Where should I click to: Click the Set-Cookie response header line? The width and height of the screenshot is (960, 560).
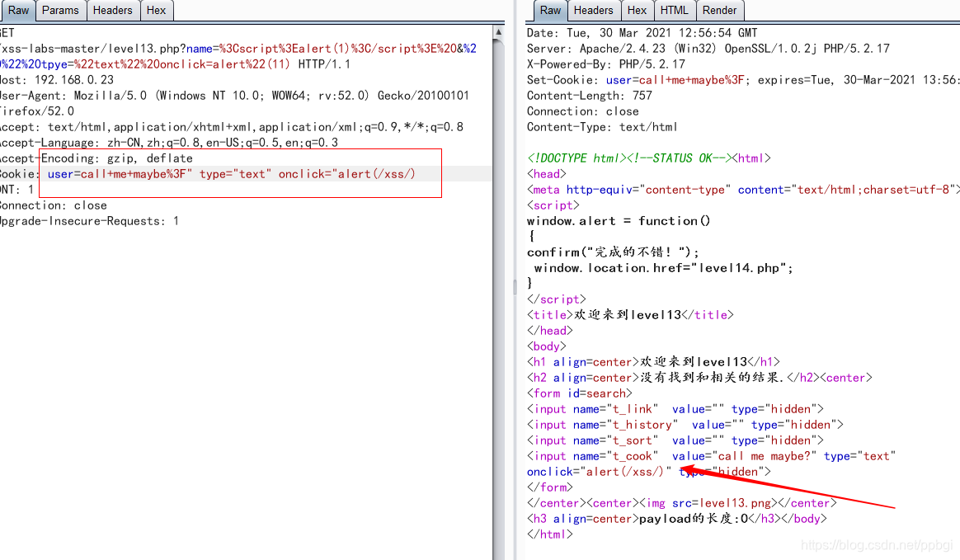tap(742, 80)
